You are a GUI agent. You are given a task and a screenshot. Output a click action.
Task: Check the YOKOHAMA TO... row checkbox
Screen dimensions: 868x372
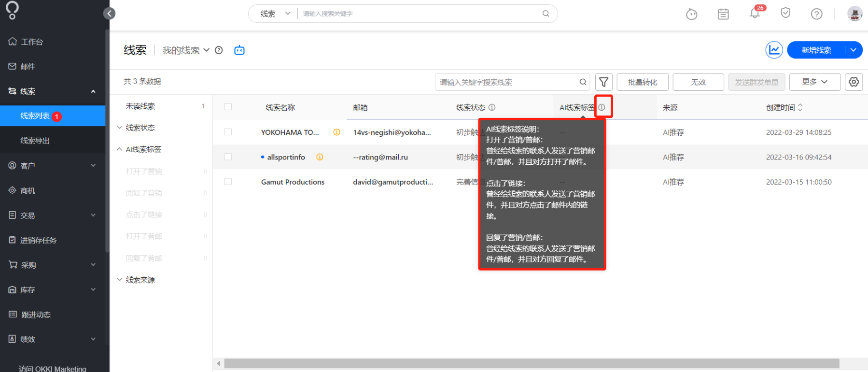[228, 132]
